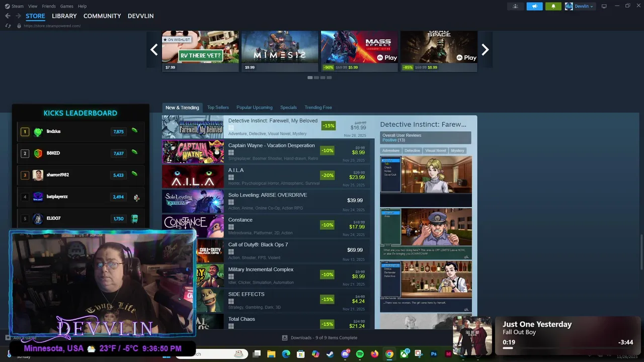Open the Friends menu
This screenshot has width=644, height=362.
pos(49,6)
